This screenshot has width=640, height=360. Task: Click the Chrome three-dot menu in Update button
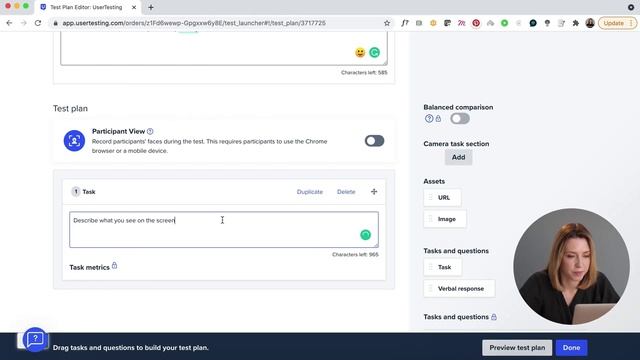[x=631, y=23]
